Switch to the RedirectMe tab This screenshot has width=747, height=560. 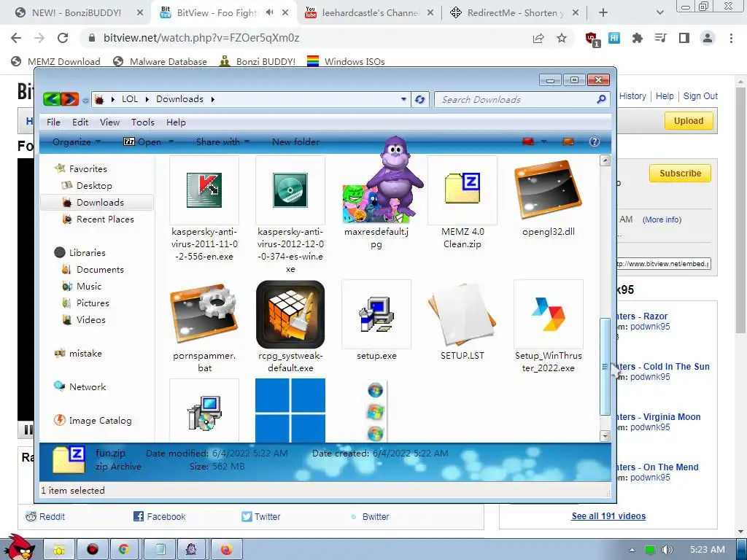pyautogui.click(x=516, y=13)
